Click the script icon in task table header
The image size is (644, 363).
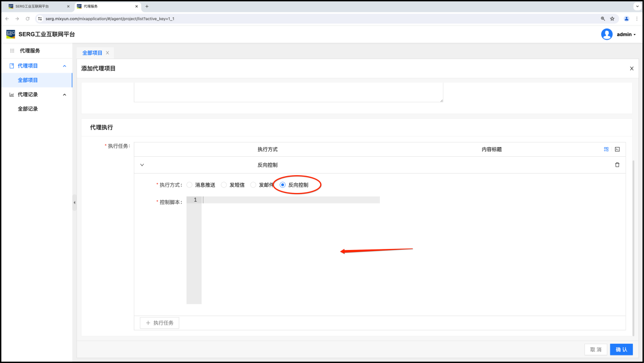coord(617,149)
